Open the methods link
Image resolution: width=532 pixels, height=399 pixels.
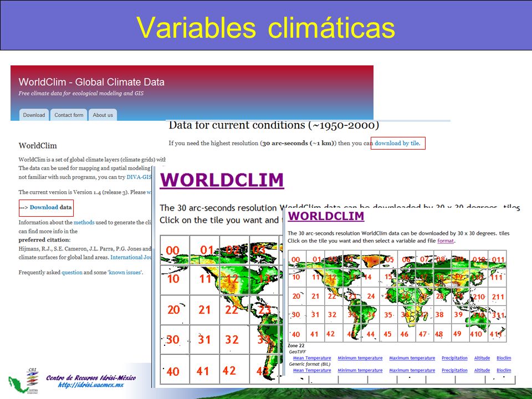click(84, 223)
